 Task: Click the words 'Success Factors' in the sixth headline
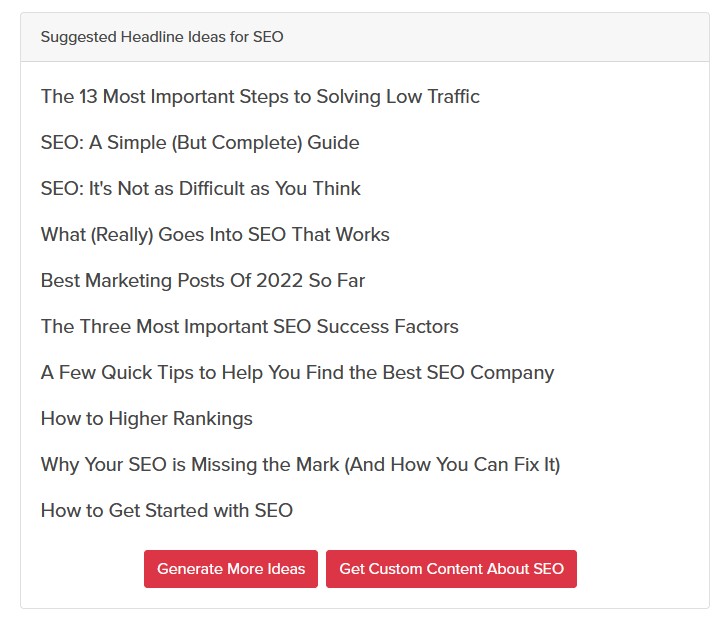[388, 327]
